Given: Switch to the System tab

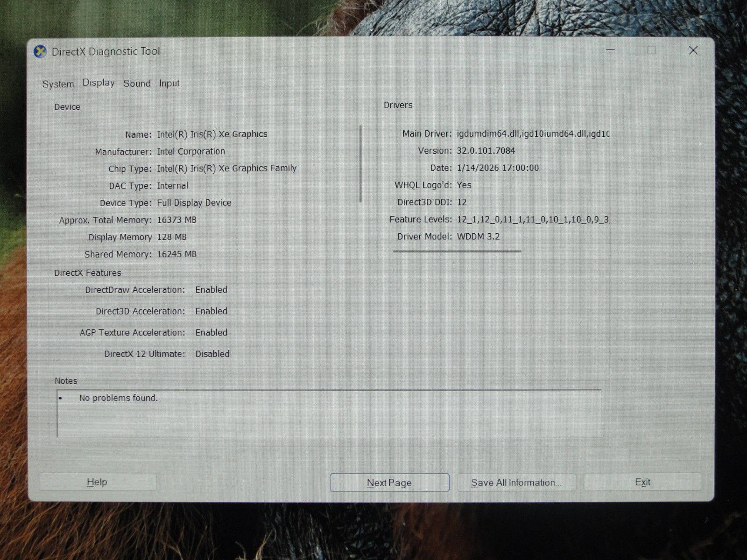Looking at the screenshot, I should (58, 84).
